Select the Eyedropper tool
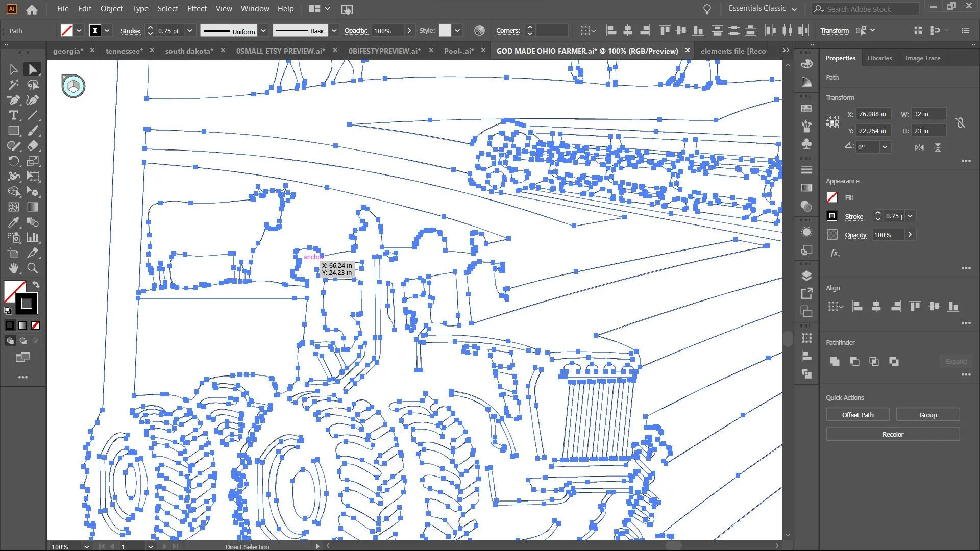Image resolution: width=980 pixels, height=551 pixels. click(14, 222)
